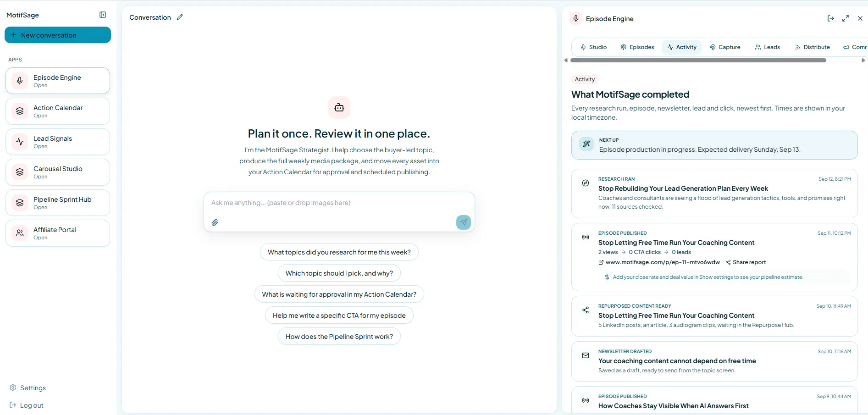Click the '0 leads' stat
Screen dimensions: 868x415
(x=681, y=252)
